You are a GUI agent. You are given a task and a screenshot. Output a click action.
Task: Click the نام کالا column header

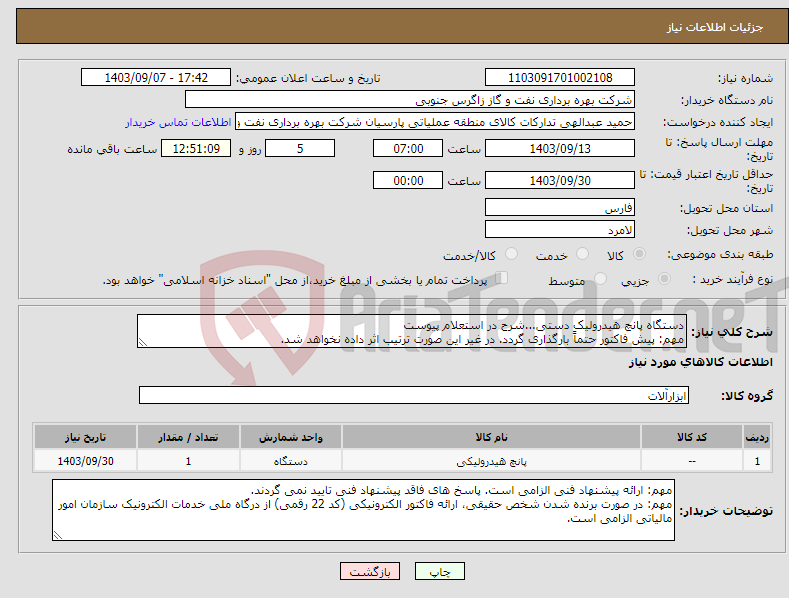(491, 437)
